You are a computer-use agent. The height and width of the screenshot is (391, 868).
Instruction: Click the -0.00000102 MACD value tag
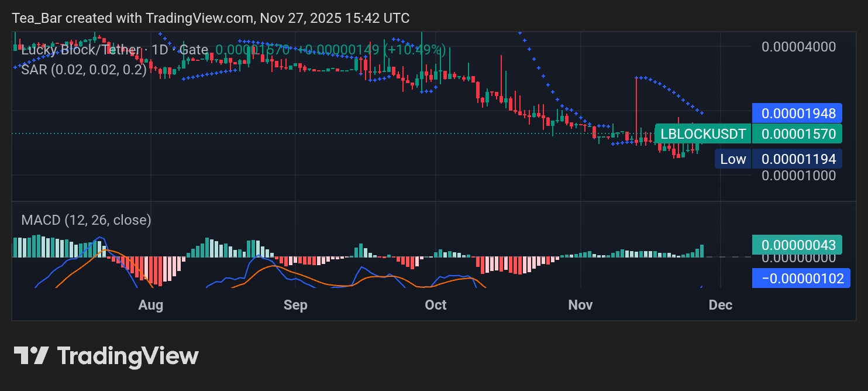tap(801, 278)
